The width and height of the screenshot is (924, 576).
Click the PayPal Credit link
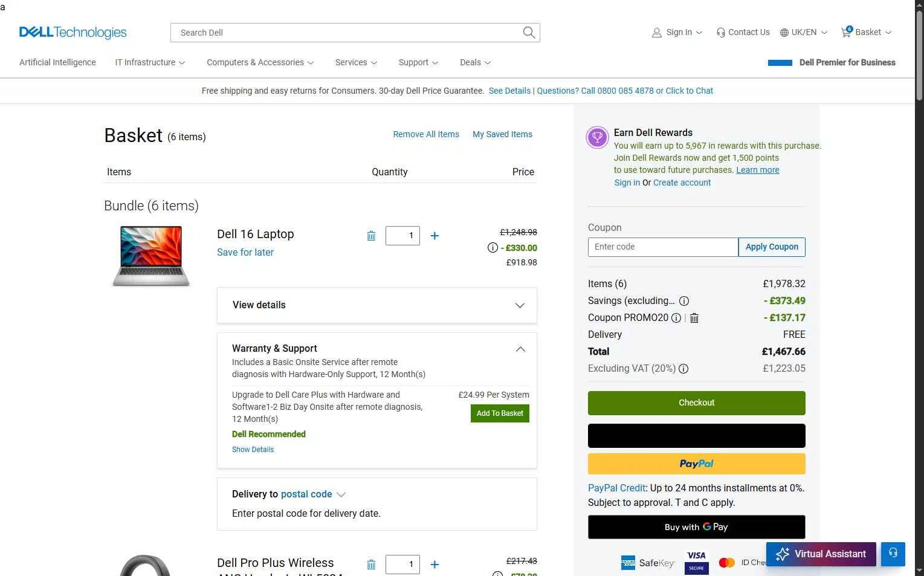[616, 488]
